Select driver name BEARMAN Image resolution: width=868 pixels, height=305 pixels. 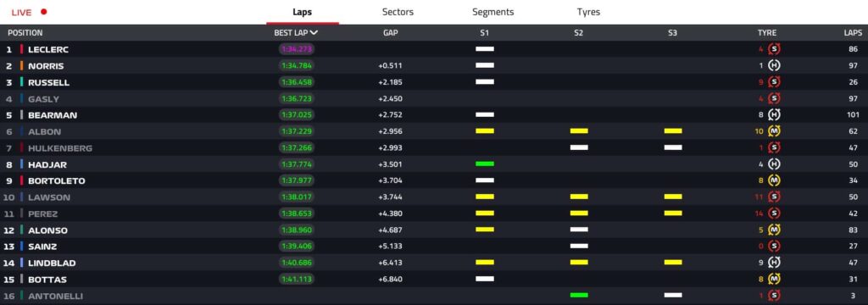(53, 115)
